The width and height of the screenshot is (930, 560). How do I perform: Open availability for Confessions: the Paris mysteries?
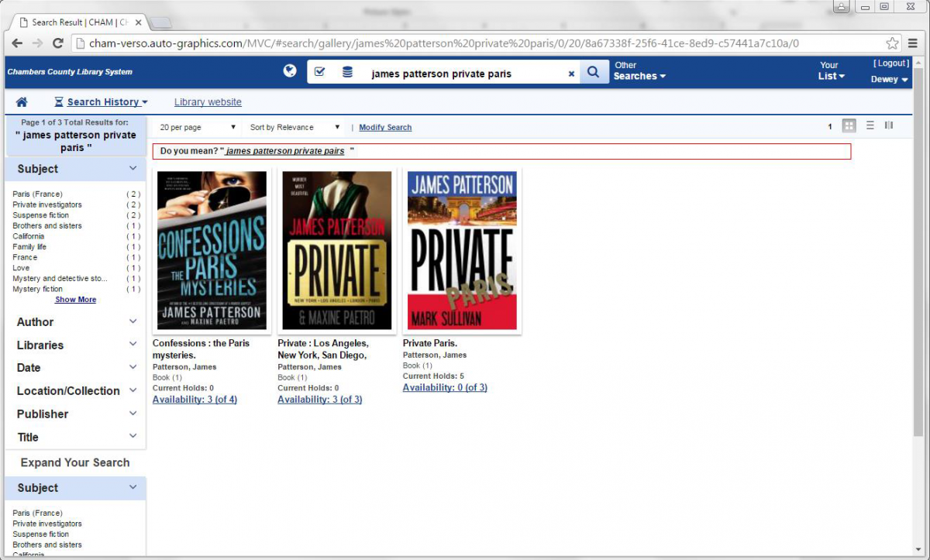(x=195, y=400)
